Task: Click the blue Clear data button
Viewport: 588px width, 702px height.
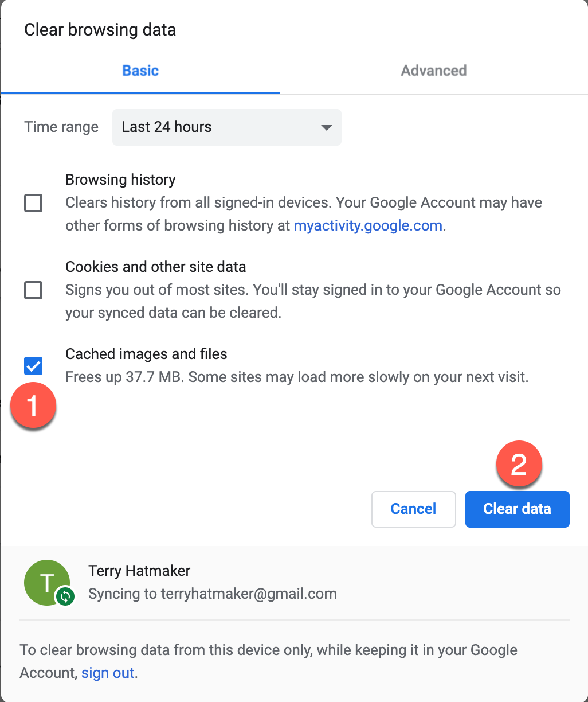Action: pos(517,509)
